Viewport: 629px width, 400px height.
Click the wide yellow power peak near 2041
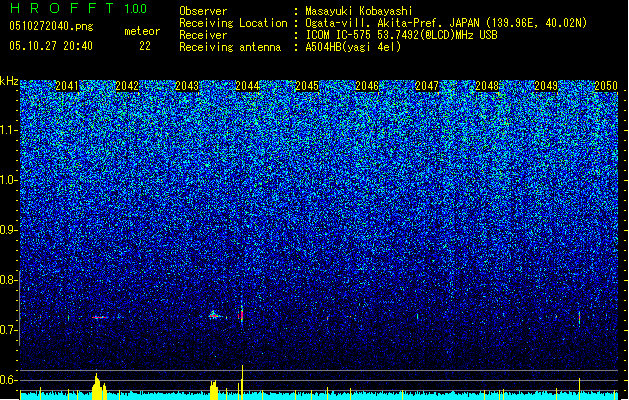click(x=99, y=387)
